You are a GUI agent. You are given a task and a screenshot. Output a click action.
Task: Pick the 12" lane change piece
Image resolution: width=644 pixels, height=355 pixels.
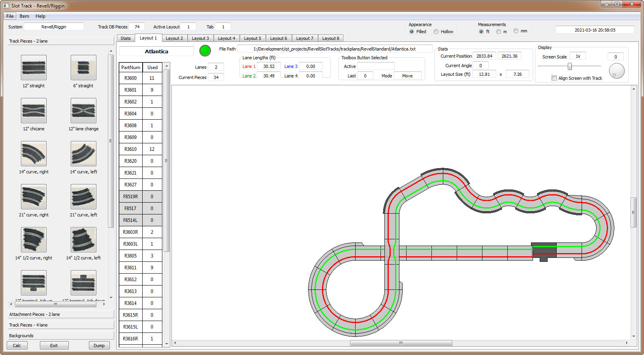click(x=83, y=111)
